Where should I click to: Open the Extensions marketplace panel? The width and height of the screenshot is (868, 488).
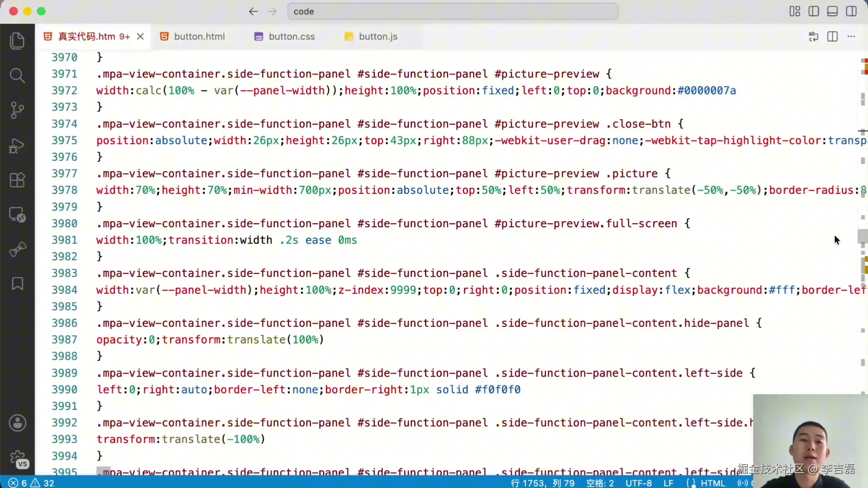[17, 180]
